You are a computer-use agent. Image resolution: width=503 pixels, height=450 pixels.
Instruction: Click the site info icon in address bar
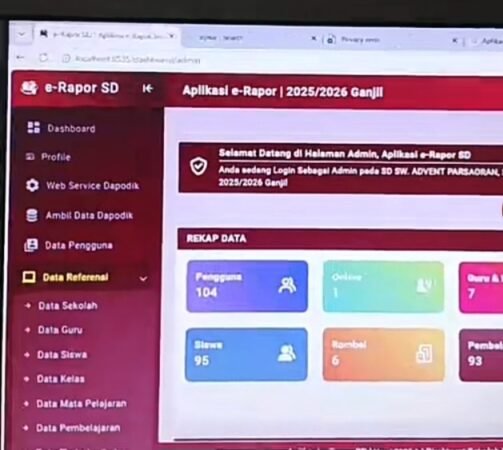[66, 59]
